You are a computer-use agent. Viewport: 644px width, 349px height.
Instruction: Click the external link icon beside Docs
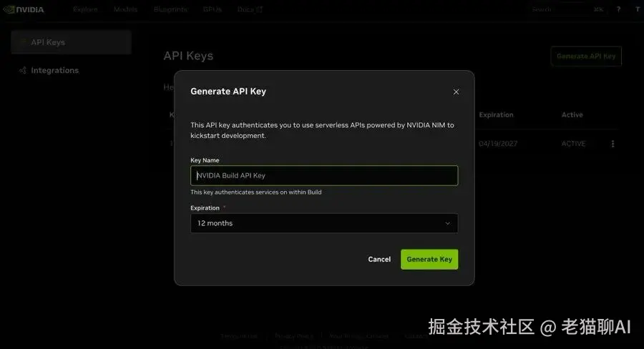click(260, 9)
